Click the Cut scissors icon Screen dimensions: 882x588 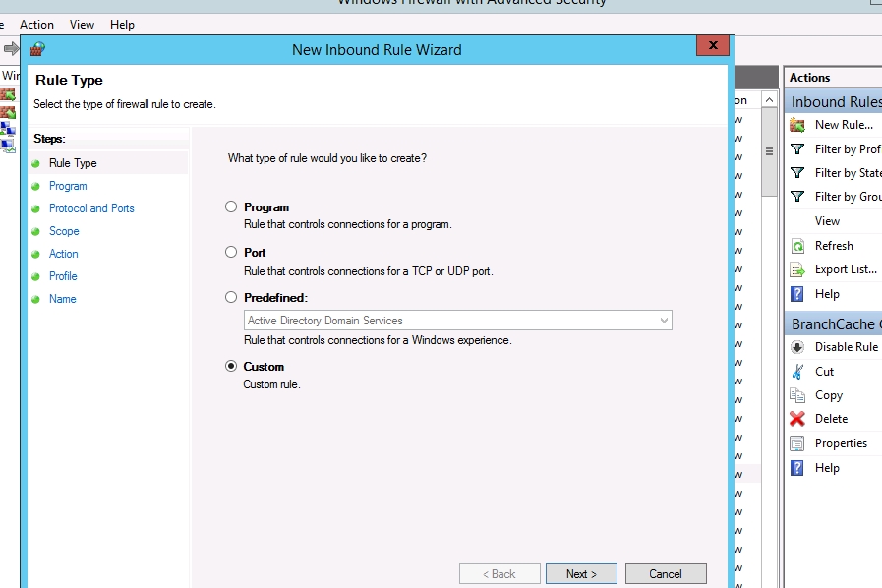(x=797, y=372)
